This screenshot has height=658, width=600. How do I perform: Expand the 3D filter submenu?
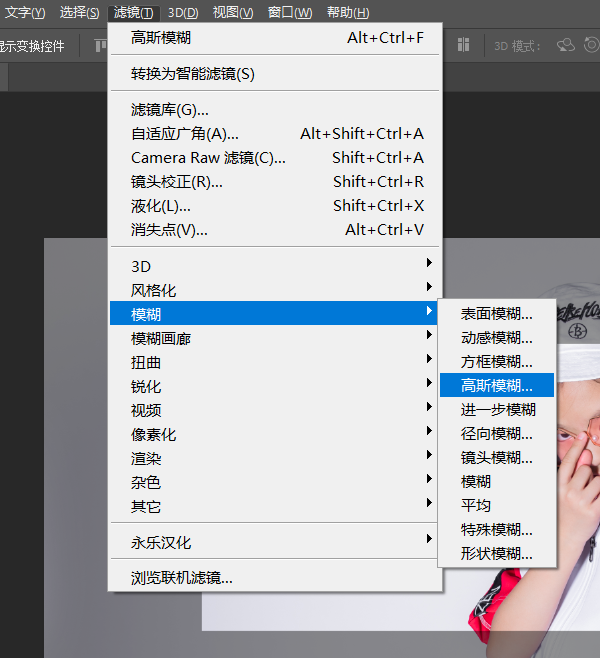pos(274,266)
